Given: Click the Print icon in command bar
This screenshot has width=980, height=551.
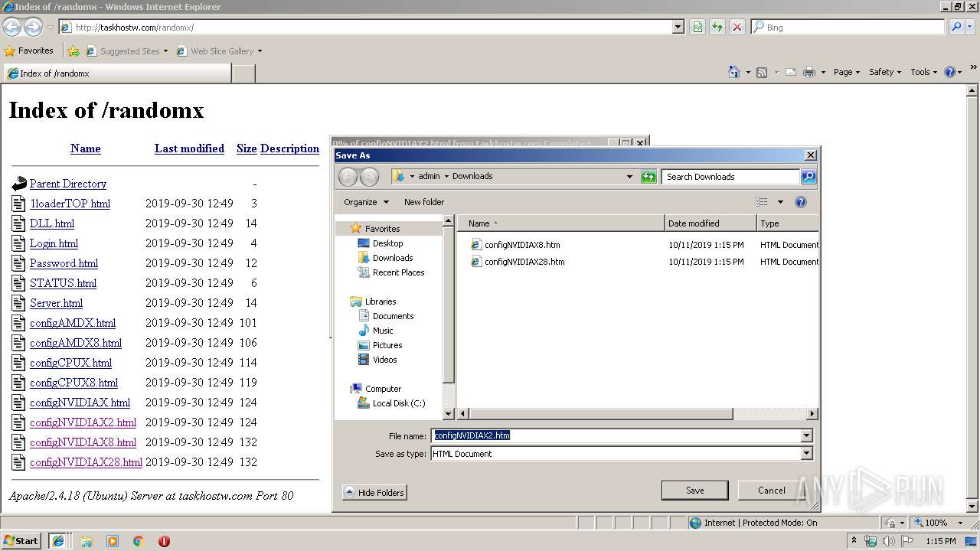Looking at the screenshot, I should (x=809, y=72).
